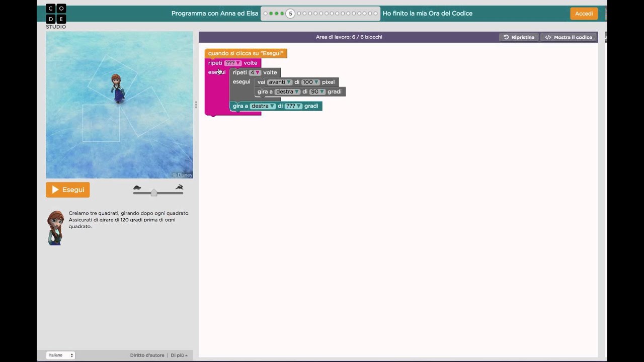Click the rabbit fast-speed icon
The width and height of the screenshot is (644, 362).
point(179,188)
